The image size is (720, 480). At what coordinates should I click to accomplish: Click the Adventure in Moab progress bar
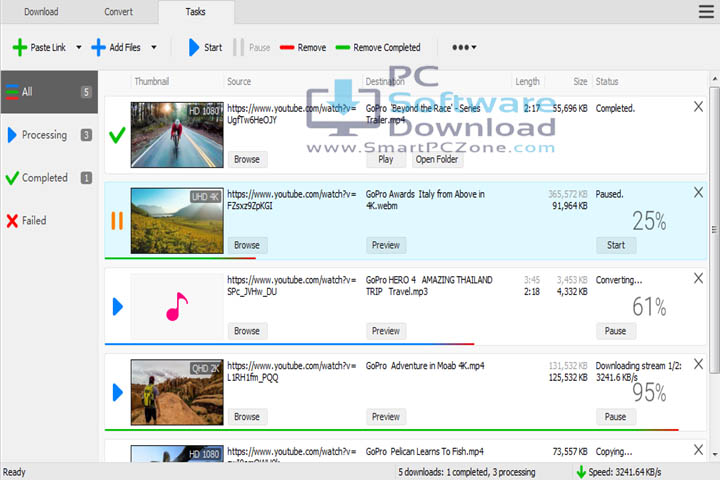coord(392,430)
